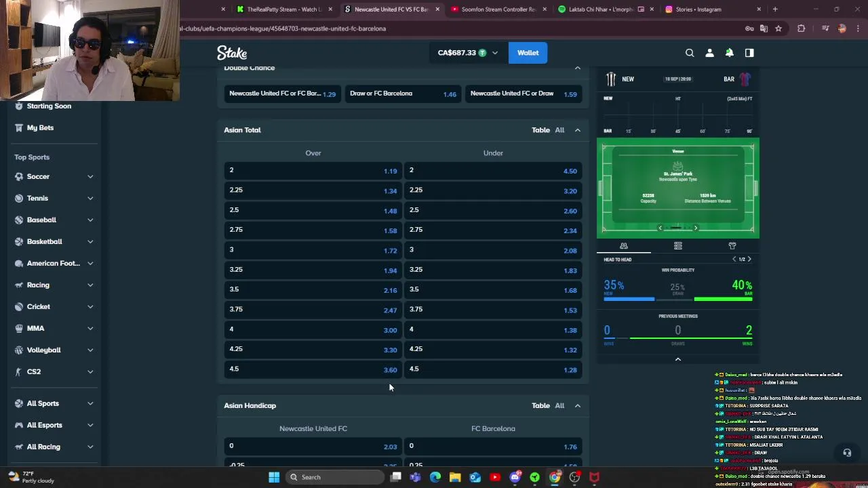Bookmark this page with the star icon
The height and width of the screenshot is (488, 868).
pos(778,28)
